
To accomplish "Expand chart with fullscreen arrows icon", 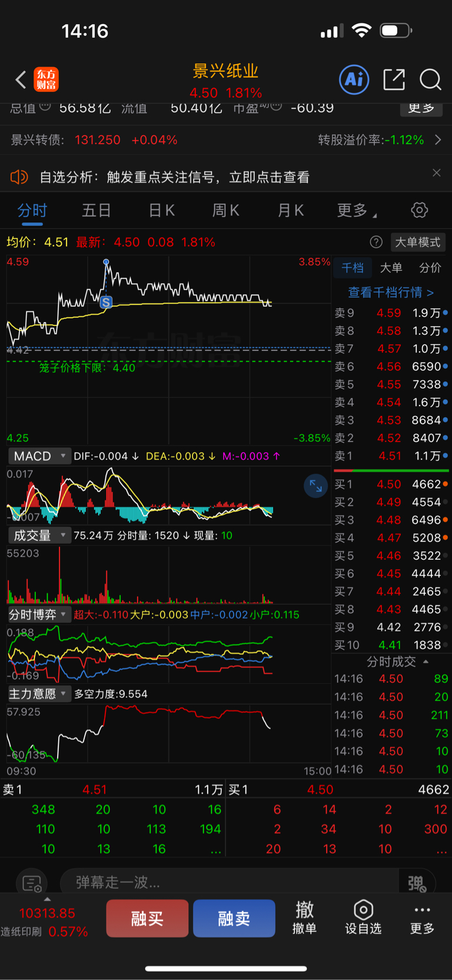I will click(315, 486).
